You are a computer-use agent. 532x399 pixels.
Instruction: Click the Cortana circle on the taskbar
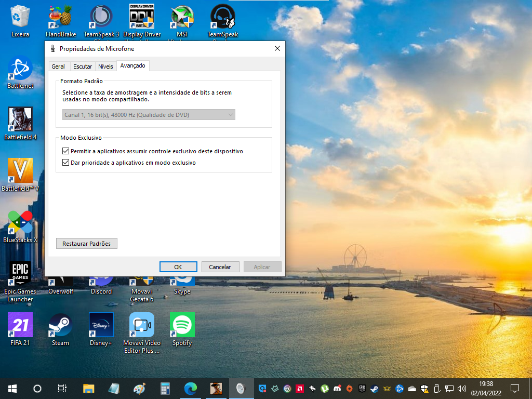coord(37,389)
